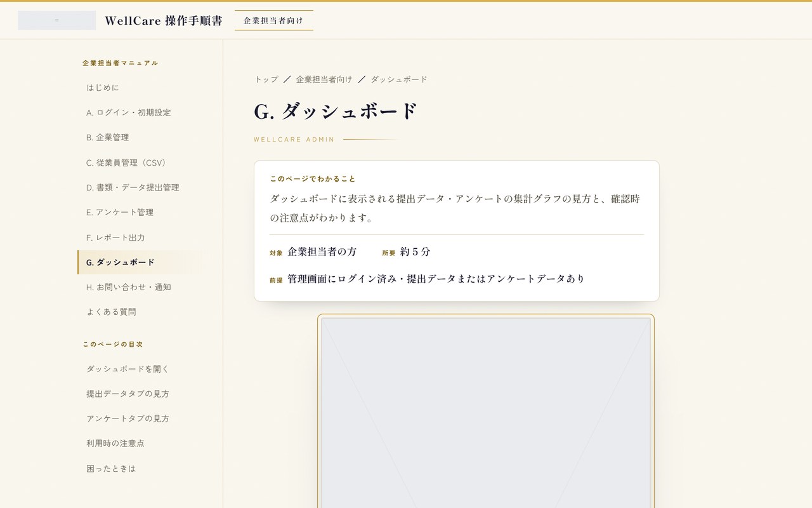Jump to 困ったときは section
The width and height of the screenshot is (812, 508).
pos(140,469)
